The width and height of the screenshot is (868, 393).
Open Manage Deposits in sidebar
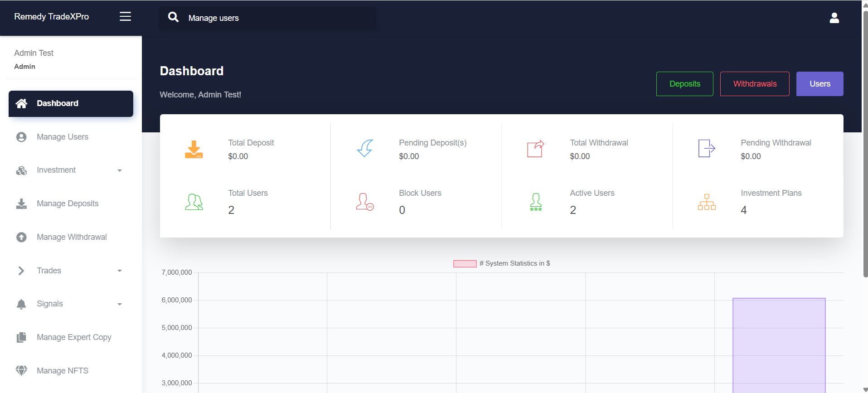point(68,204)
